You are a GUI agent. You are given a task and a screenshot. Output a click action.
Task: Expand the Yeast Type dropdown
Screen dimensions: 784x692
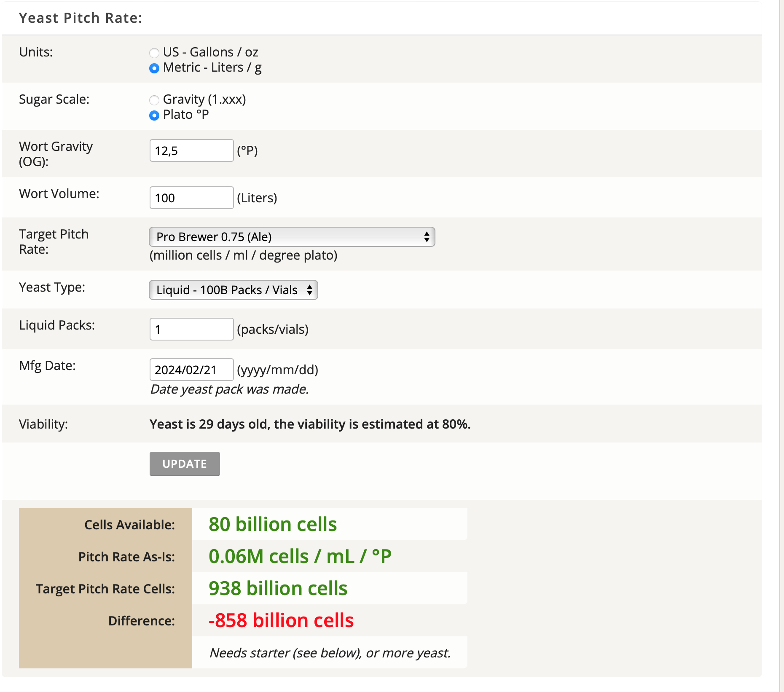point(233,290)
